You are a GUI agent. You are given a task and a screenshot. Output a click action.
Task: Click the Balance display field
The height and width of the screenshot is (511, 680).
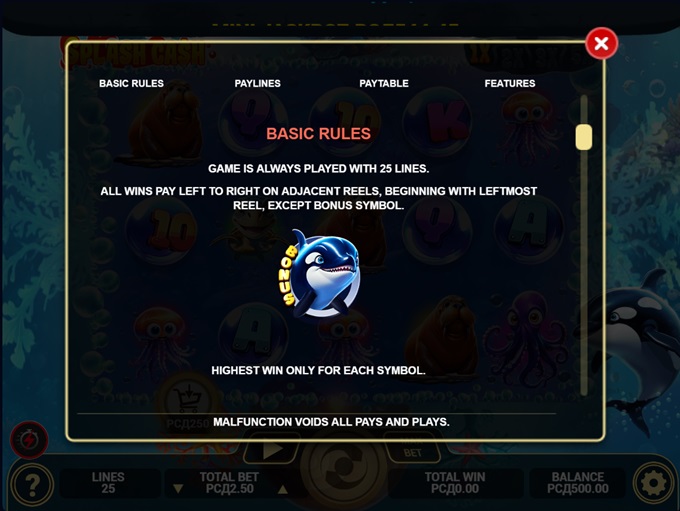point(578,483)
